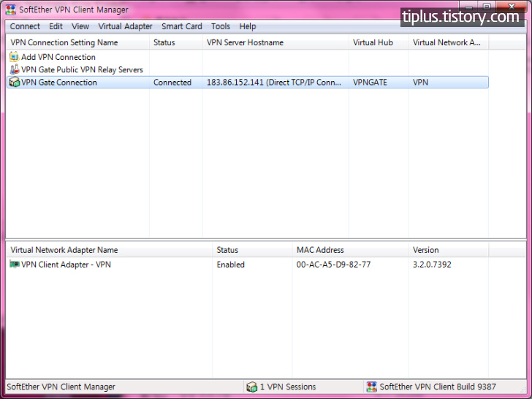Sort by Version column header
This screenshot has width=532, height=399.
coord(449,250)
